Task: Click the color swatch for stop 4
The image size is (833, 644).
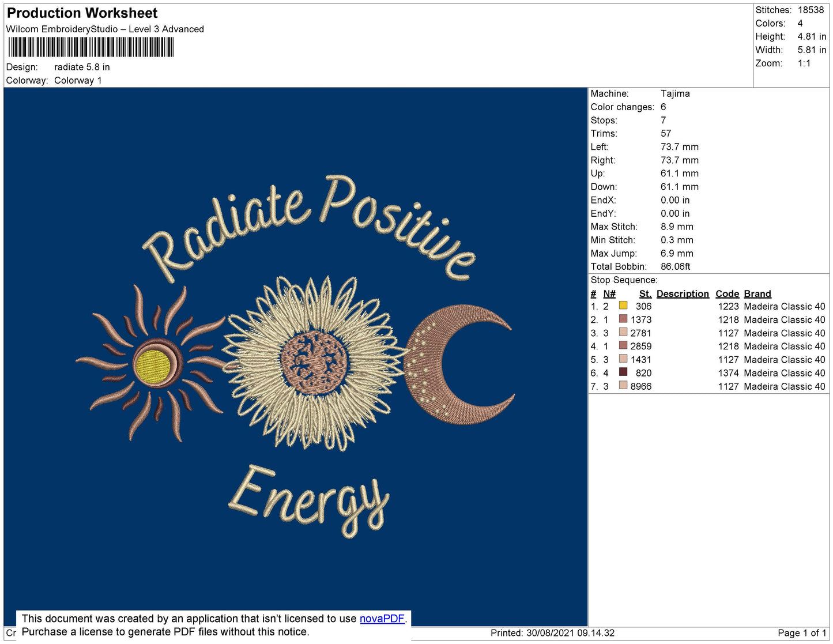Action: (623, 345)
